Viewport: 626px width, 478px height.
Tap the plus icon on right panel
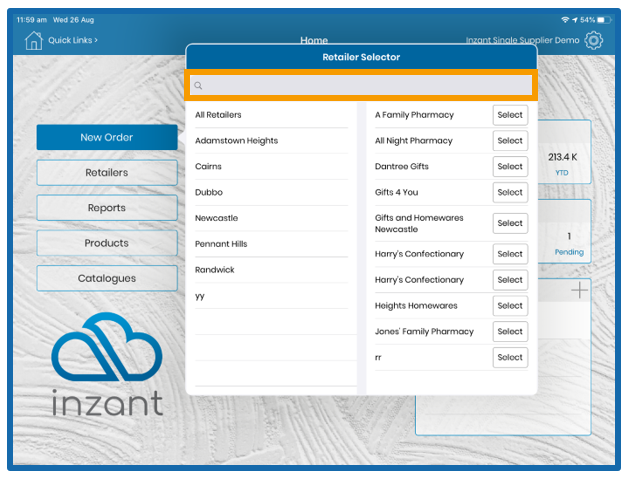[x=579, y=290]
